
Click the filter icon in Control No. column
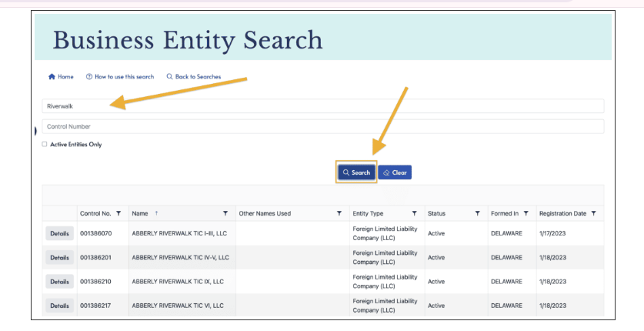[x=118, y=213]
